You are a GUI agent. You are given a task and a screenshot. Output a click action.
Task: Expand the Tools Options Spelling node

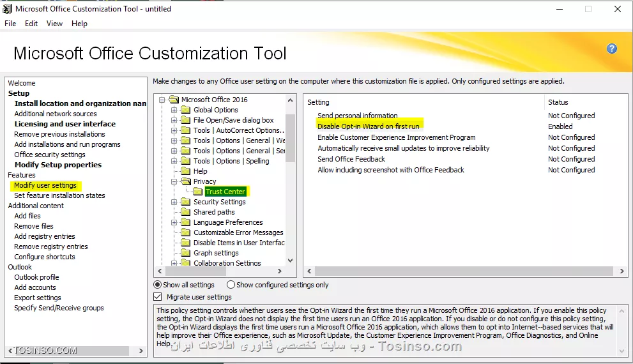click(x=174, y=161)
